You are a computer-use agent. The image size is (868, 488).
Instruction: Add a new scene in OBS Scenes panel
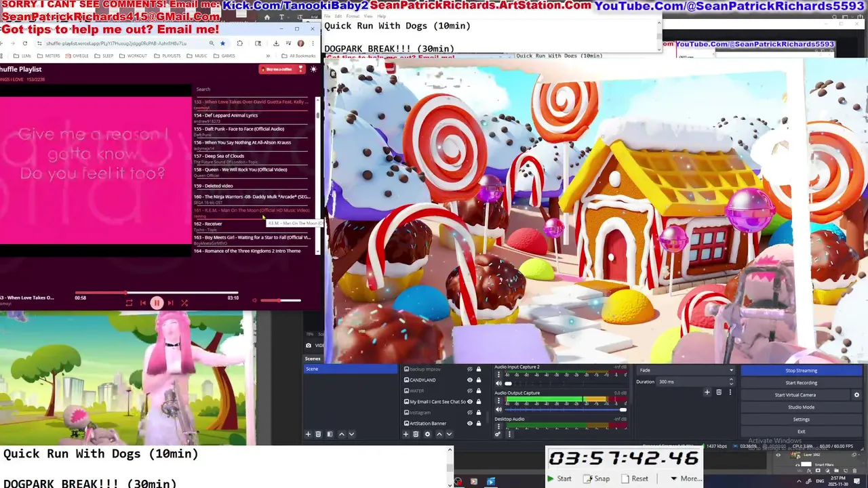click(x=308, y=434)
